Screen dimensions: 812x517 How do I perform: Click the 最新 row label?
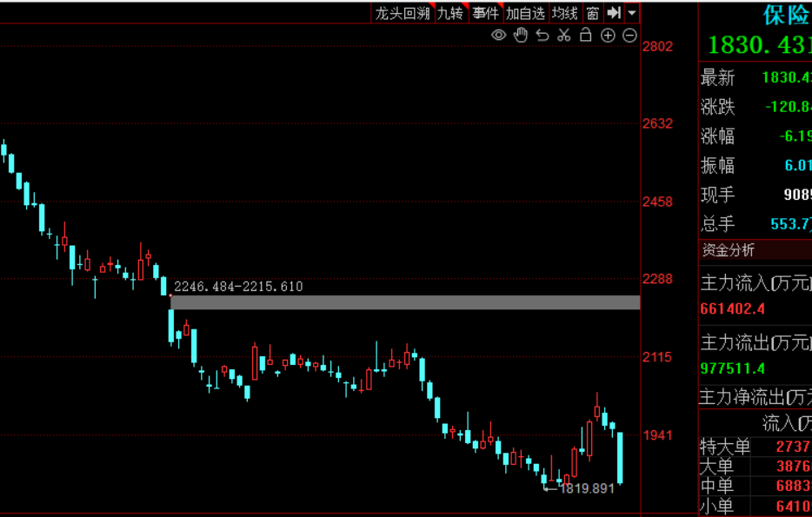click(x=718, y=77)
